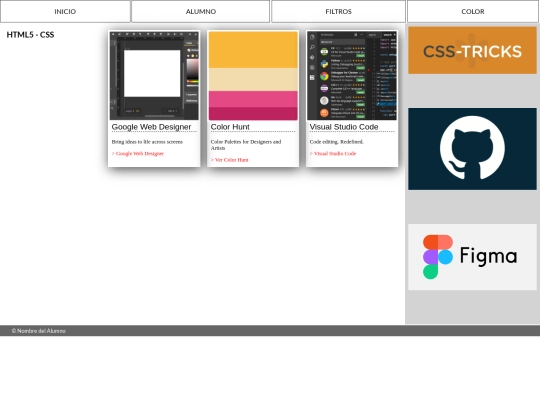Click the Color Hunt palette thumbnail
The image size is (540, 405).
pos(253,75)
